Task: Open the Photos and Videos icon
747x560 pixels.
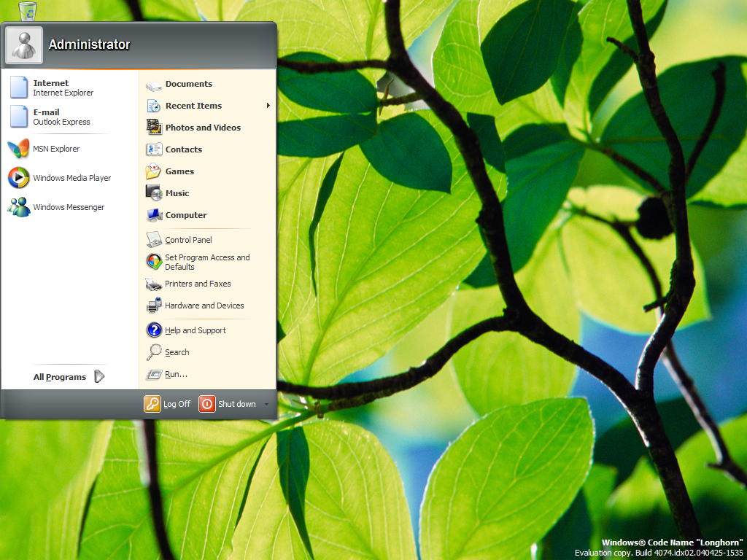Action: click(154, 128)
